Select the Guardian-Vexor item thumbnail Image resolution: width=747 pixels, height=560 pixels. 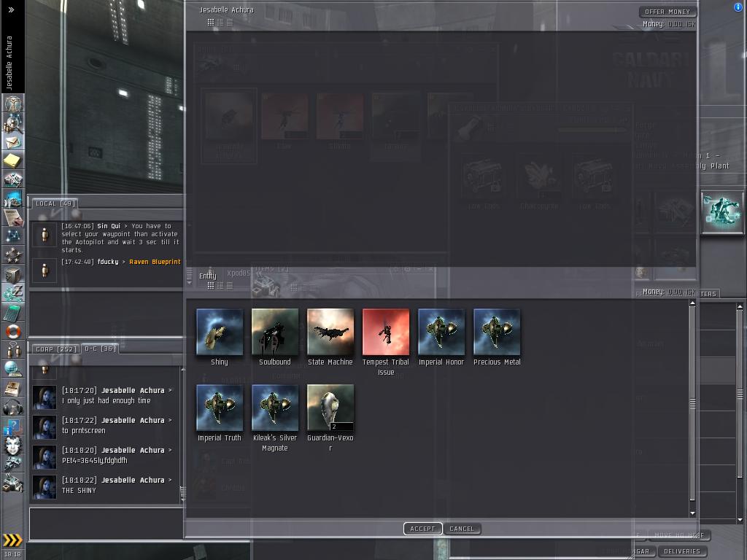[x=330, y=408]
